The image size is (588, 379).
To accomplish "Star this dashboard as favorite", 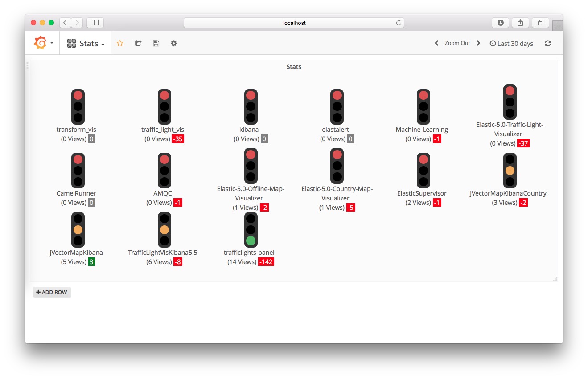I will click(x=120, y=43).
